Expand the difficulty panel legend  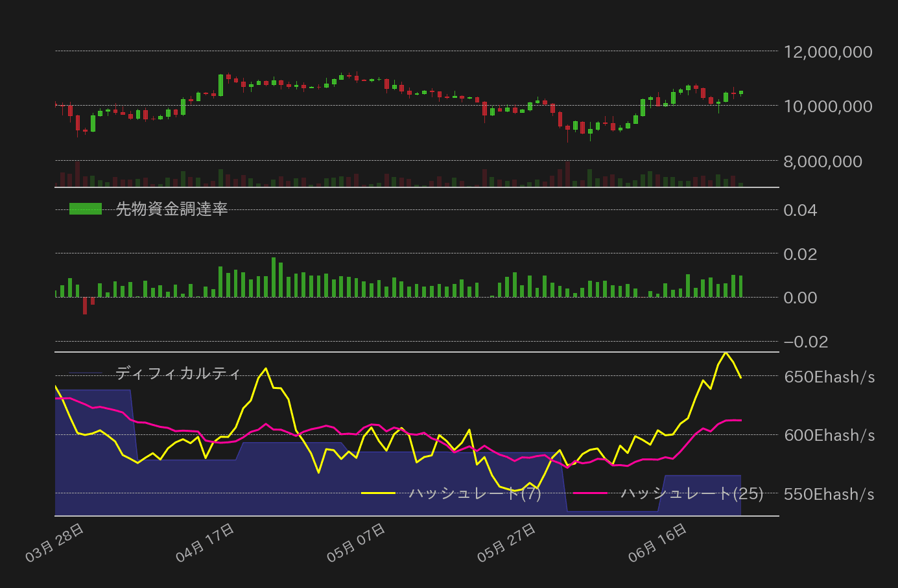[176, 373]
